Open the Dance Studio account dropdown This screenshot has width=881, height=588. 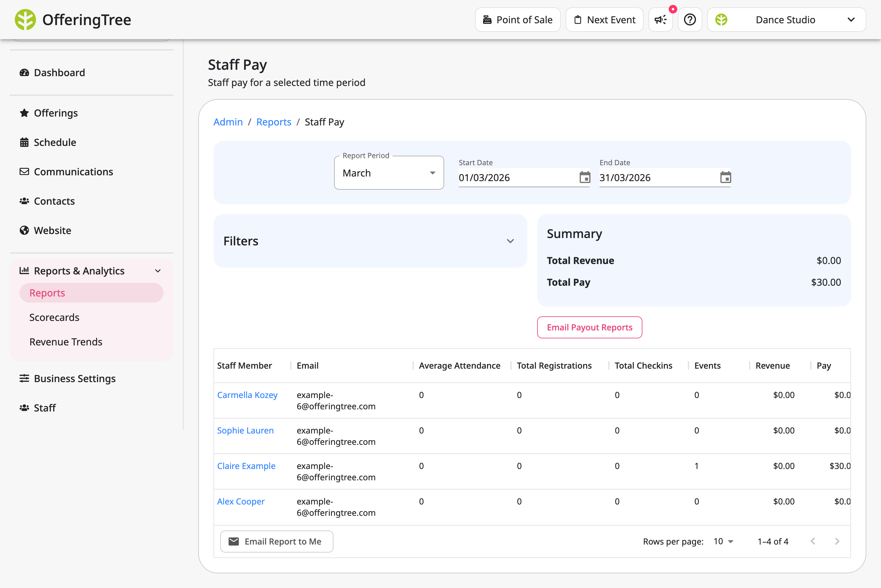786,20
